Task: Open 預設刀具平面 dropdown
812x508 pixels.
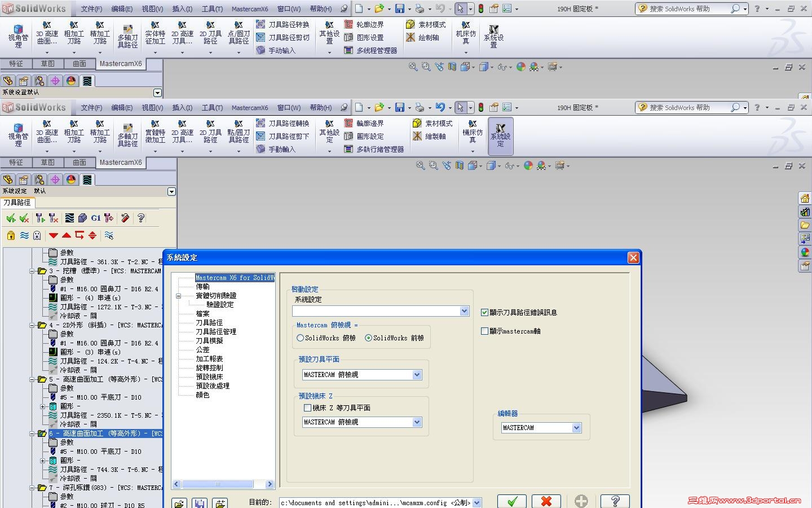Action: (x=417, y=375)
